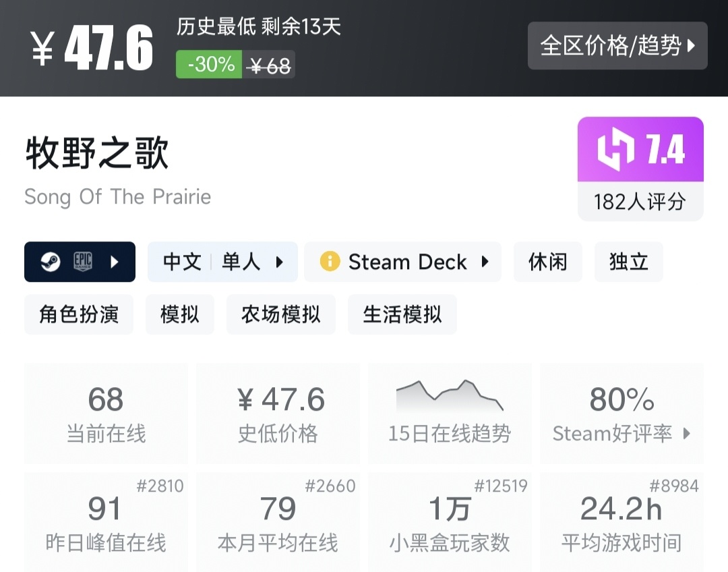Click the yellow Steam Deck info icon
This screenshot has height=572, width=728.
tap(330, 262)
